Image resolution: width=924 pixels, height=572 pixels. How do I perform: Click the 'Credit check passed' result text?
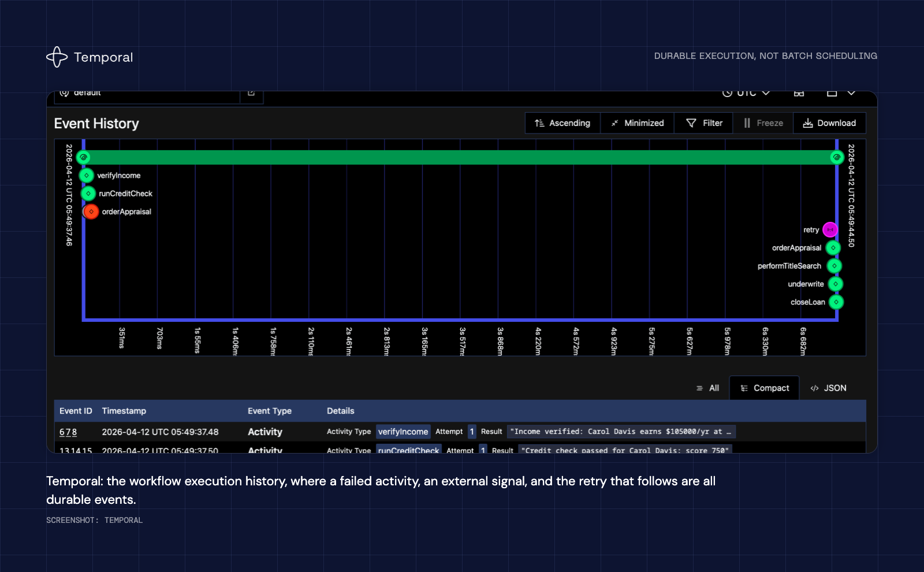click(x=625, y=450)
